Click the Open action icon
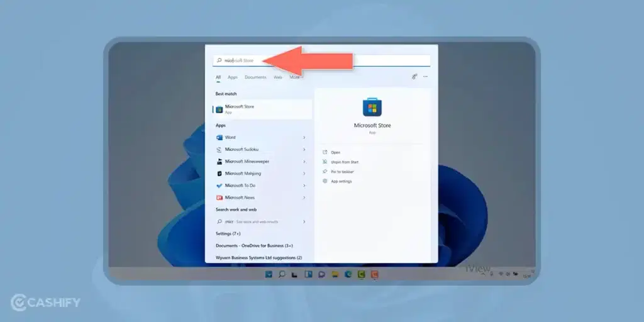Screen dimensions: 644x322 tap(325, 152)
